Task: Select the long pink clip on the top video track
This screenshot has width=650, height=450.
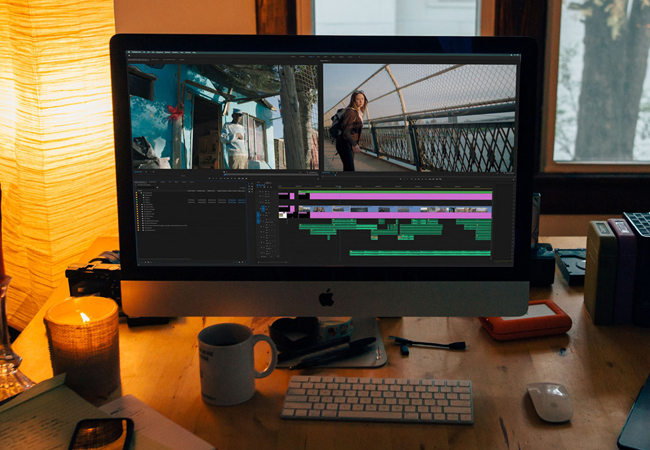Action: point(400,196)
